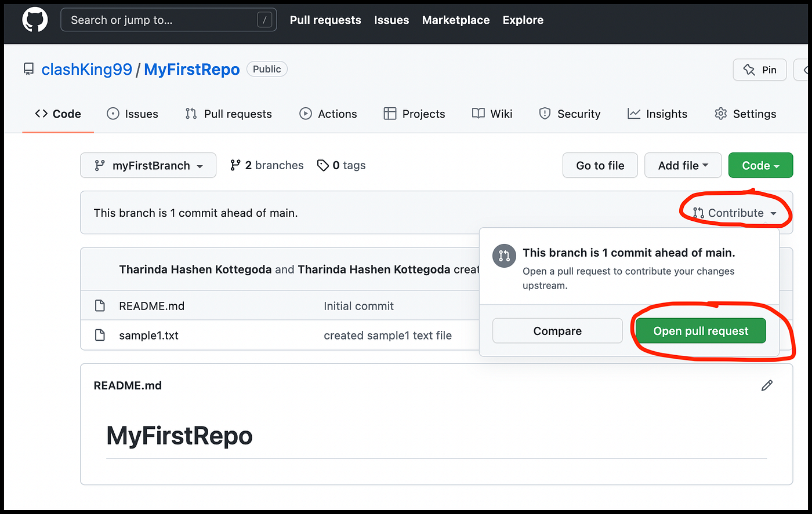Switch to the Code tab
Viewport: 812px width, 514px height.
(x=58, y=114)
